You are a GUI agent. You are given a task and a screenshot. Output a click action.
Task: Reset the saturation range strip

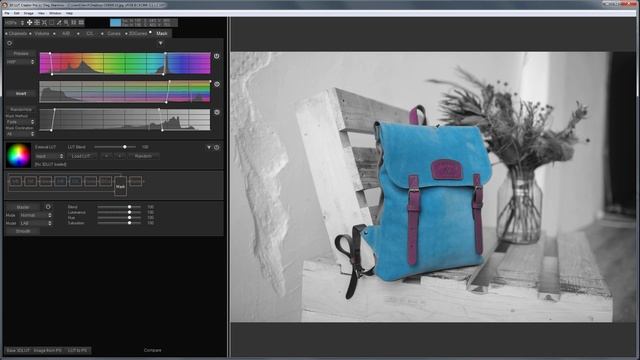click(217, 84)
